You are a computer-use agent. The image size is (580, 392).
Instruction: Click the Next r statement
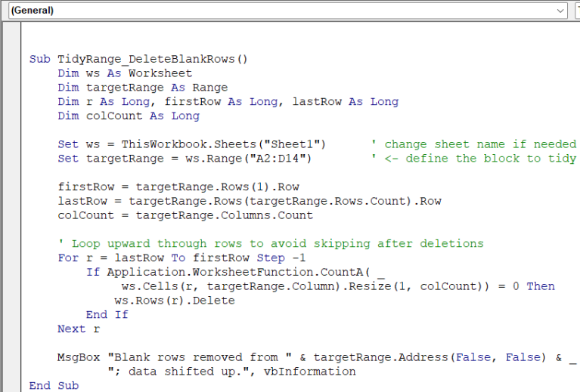click(x=79, y=329)
